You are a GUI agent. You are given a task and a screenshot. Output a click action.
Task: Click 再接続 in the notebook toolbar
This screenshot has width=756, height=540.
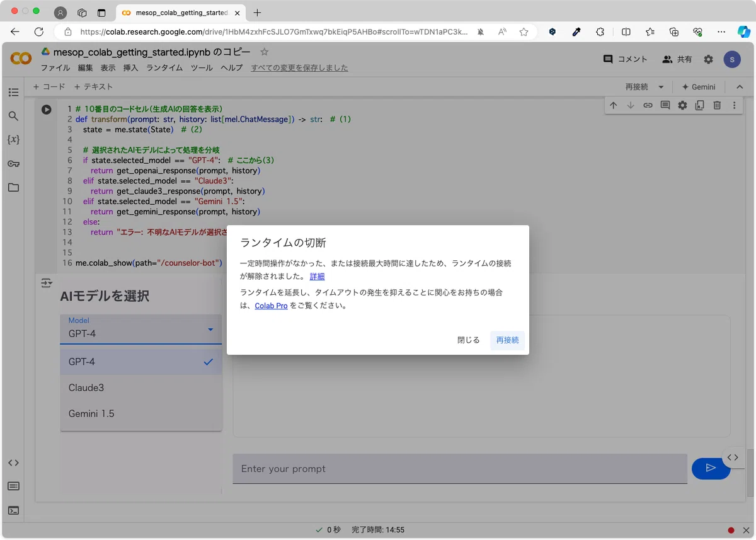pyautogui.click(x=636, y=87)
